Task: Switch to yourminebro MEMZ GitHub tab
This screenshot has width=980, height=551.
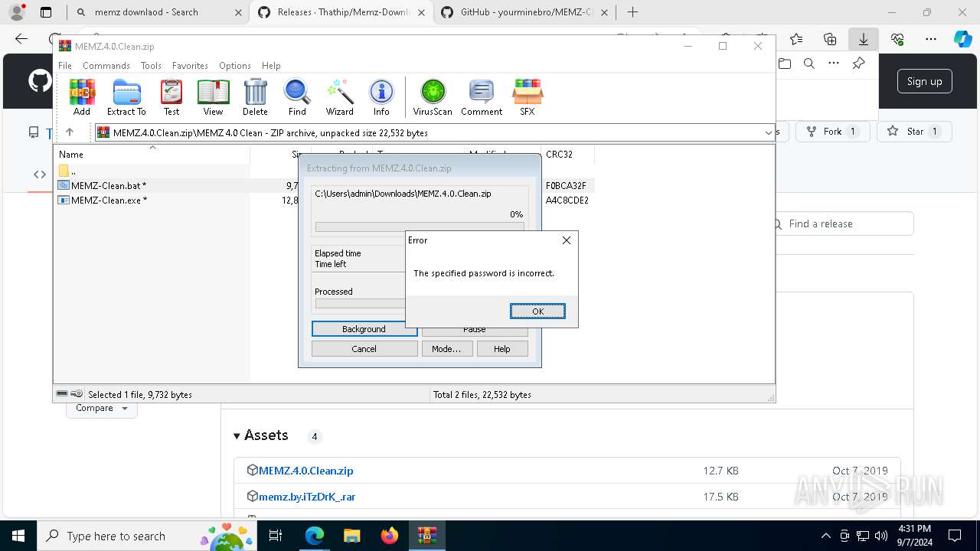Action: pos(526,12)
